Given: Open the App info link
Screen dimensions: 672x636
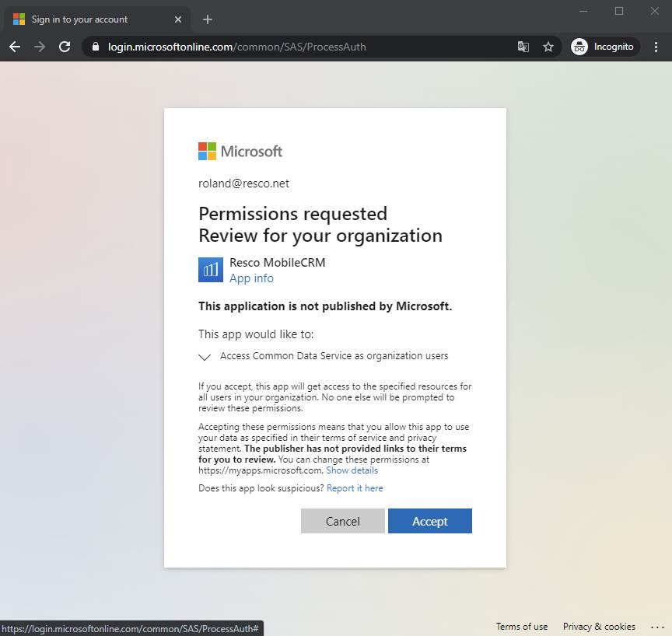Looking at the screenshot, I should pos(251,278).
